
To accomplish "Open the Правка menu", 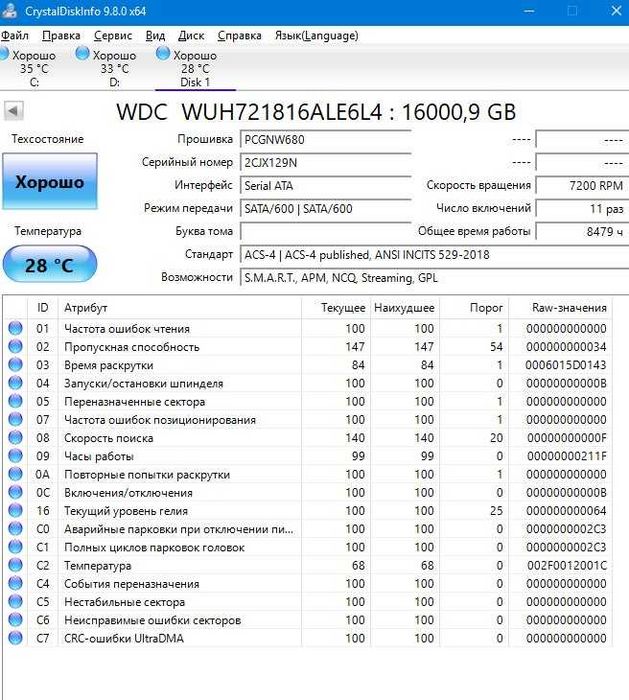I will 61,36.
